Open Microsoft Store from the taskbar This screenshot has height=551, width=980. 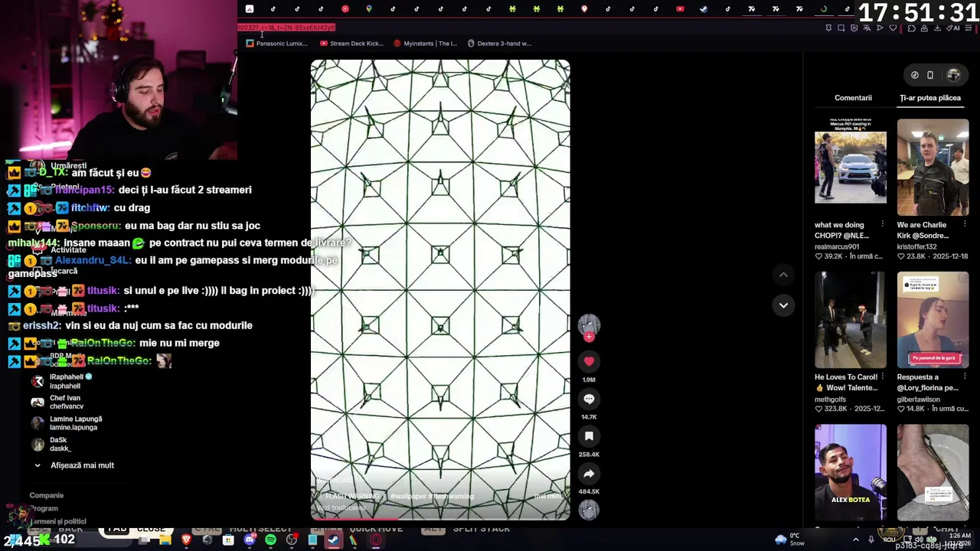[x=228, y=540]
